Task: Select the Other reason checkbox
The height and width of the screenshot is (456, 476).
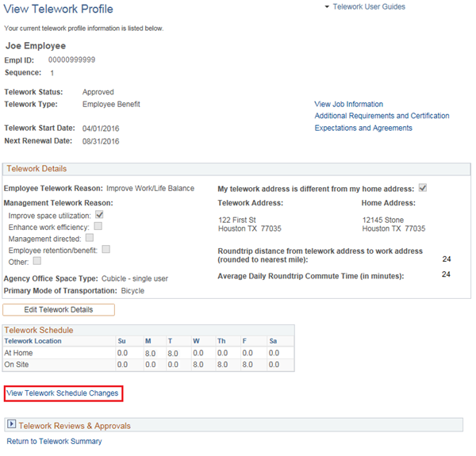Action: (37, 260)
